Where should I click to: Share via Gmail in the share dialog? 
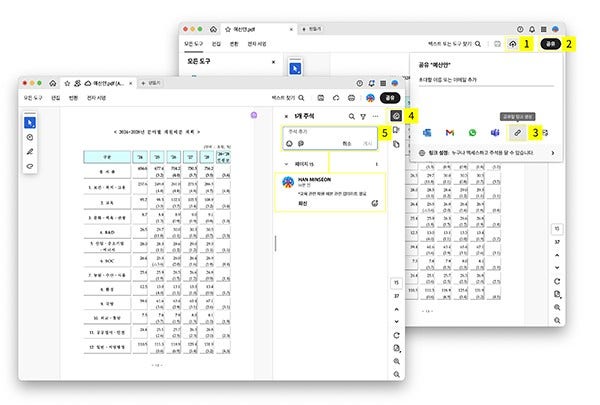(x=450, y=132)
